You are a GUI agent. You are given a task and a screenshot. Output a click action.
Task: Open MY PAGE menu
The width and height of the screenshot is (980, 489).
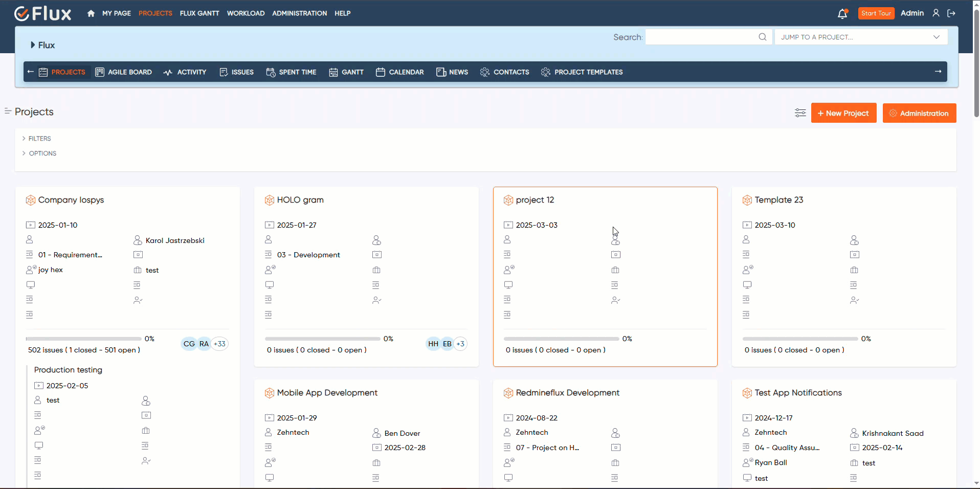[x=117, y=13]
